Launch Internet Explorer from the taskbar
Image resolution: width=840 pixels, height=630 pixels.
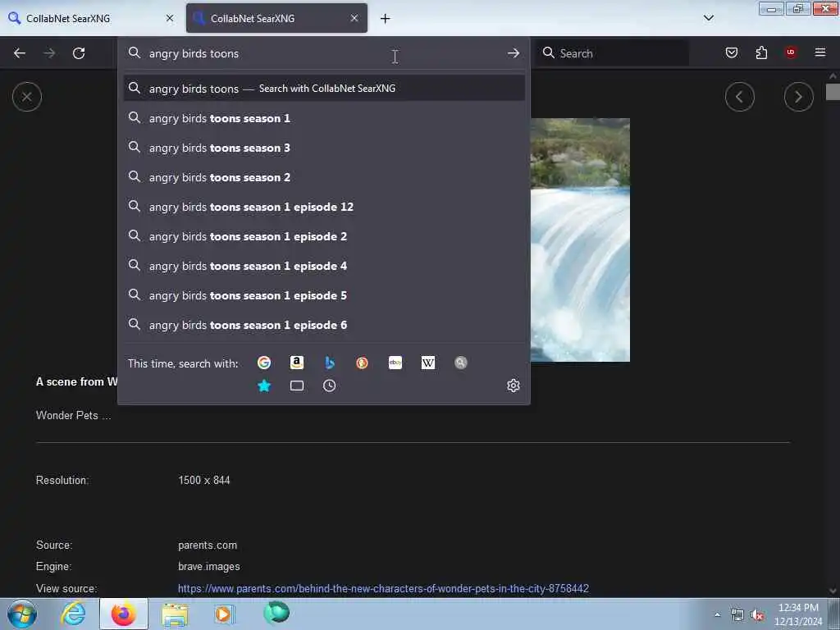tap(73, 614)
